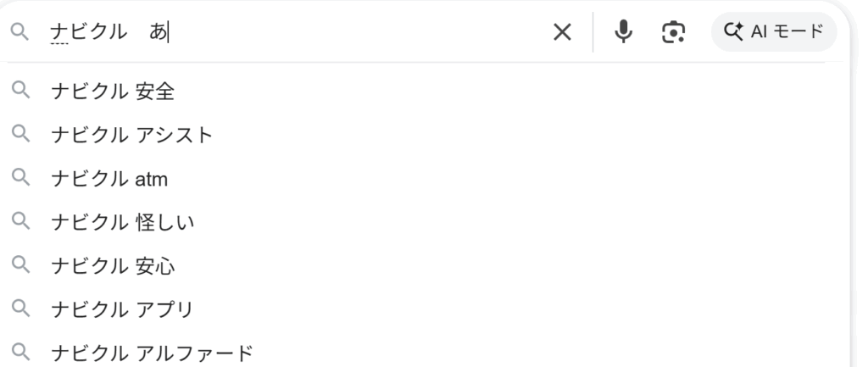Click the voice search microphone icon

[x=624, y=32]
